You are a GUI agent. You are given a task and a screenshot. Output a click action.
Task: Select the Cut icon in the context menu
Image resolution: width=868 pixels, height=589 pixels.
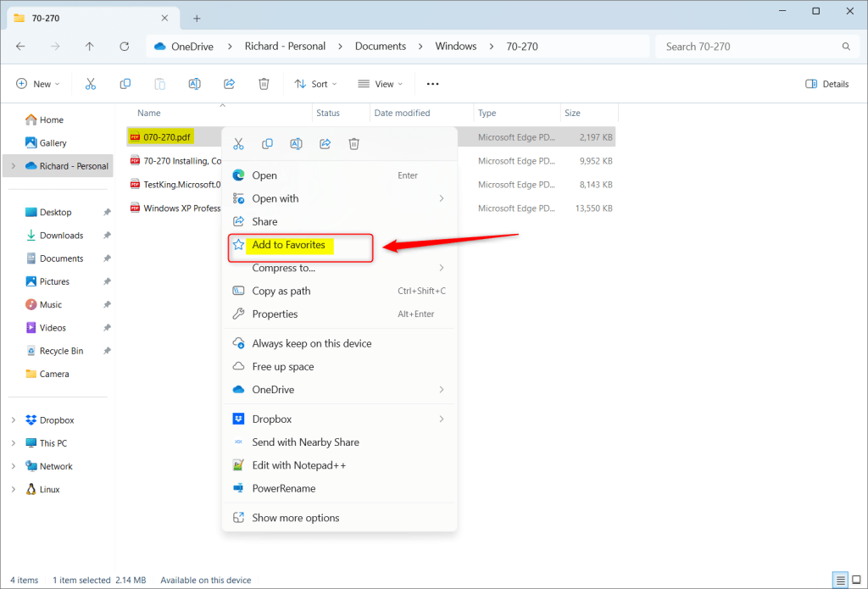[x=239, y=143]
